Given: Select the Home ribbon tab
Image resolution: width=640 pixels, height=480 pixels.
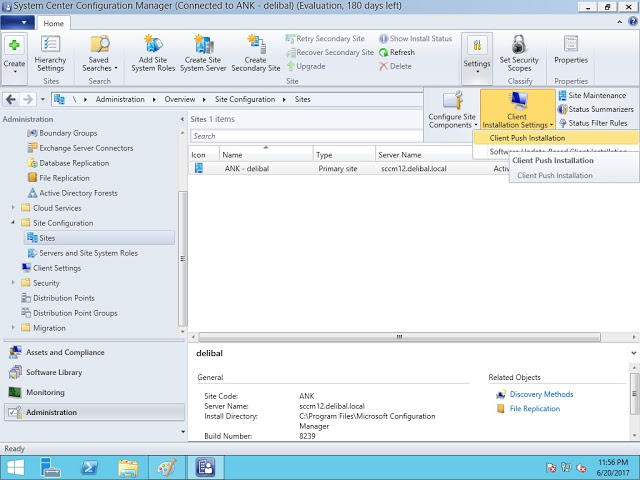Looking at the screenshot, I should [54, 23].
